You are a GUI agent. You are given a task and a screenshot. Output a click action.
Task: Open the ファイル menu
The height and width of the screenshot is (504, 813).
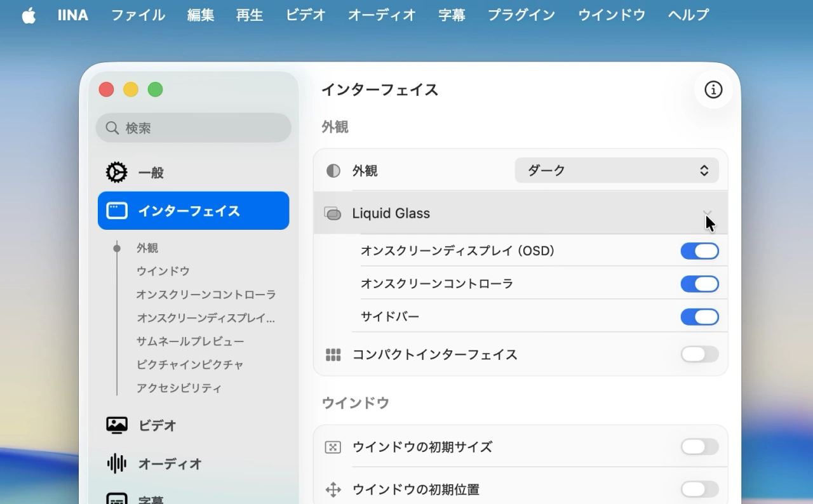[x=138, y=15]
